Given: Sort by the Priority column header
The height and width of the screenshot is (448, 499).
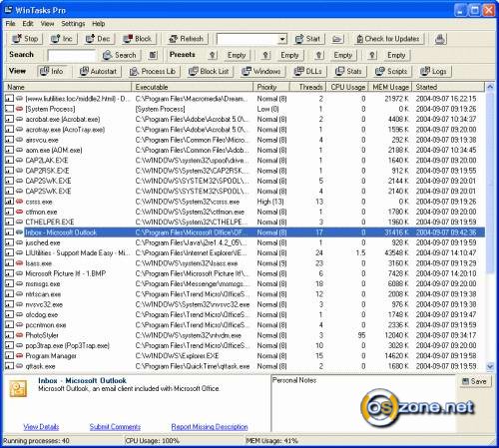Looking at the screenshot, I should (x=271, y=87).
